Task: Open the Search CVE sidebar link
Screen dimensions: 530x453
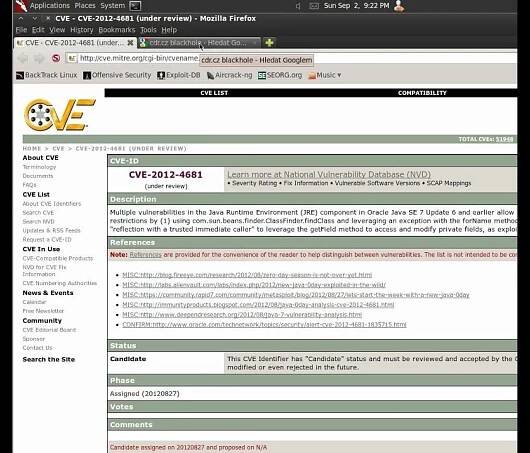Action: tap(38, 213)
